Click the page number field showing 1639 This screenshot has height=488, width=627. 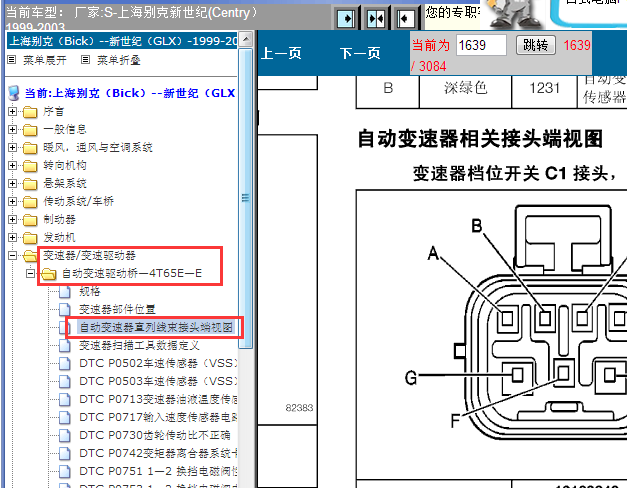point(481,45)
